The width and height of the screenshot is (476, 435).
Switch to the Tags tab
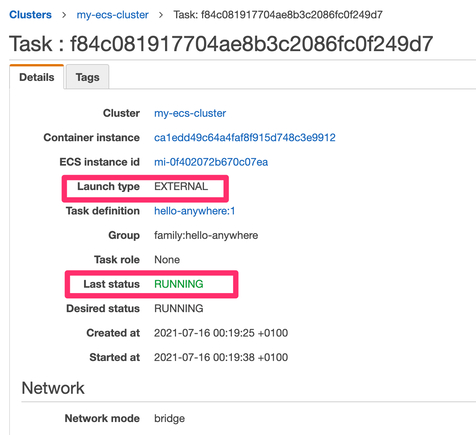[87, 77]
